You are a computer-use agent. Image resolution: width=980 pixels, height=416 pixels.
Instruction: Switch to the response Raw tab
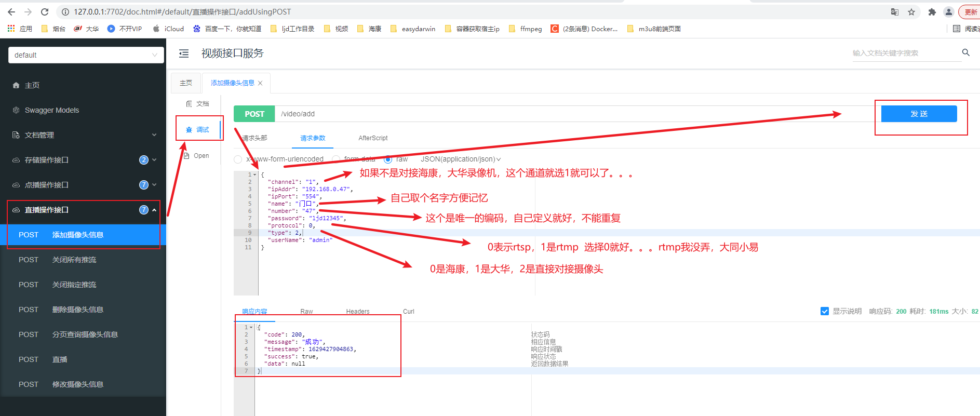point(306,312)
